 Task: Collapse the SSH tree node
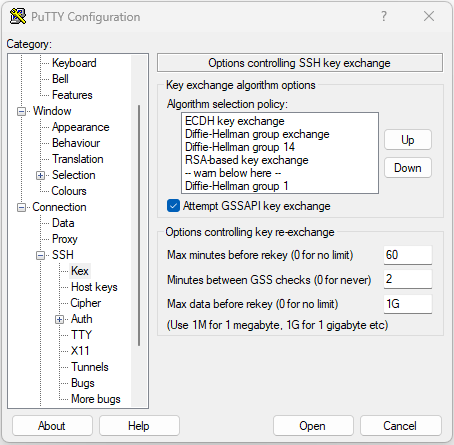tap(40, 255)
